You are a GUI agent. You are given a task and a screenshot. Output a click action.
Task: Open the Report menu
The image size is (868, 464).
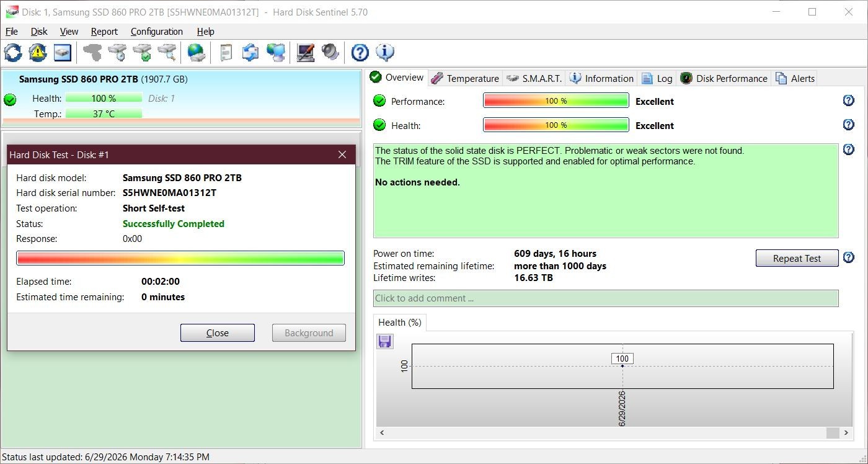point(104,32)
